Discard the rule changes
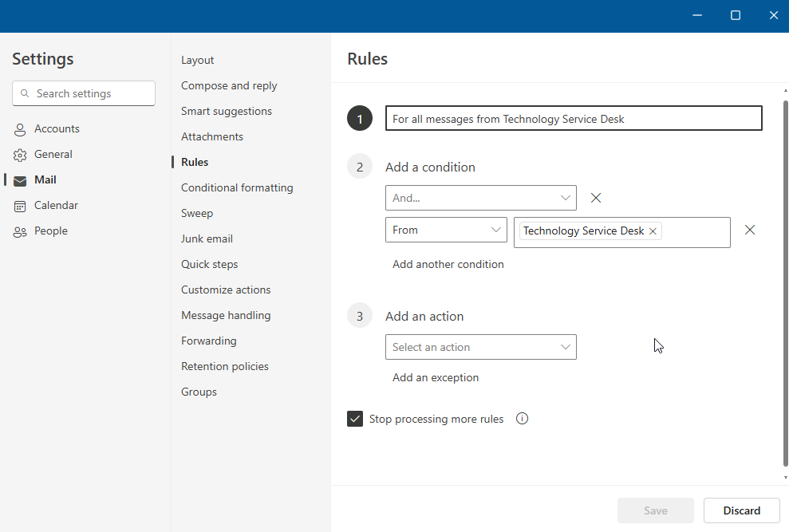This screenshot has height=532, width=789. tap(741, 510)
